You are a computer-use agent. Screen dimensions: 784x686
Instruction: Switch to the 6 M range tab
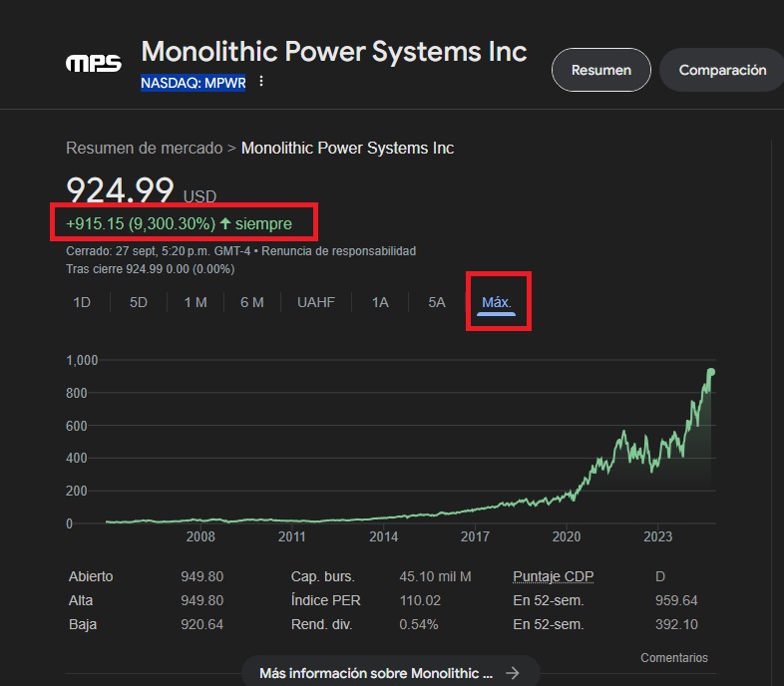(252, 302)
